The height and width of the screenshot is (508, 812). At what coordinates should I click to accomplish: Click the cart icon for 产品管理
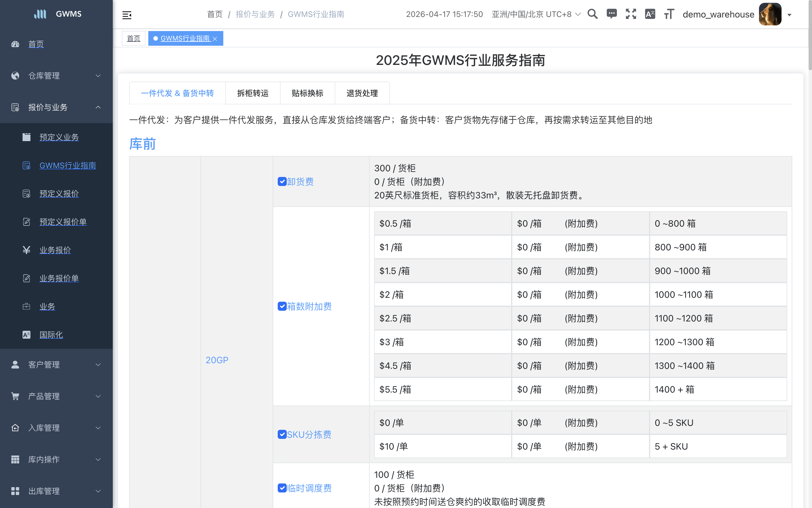coord(15,396)
